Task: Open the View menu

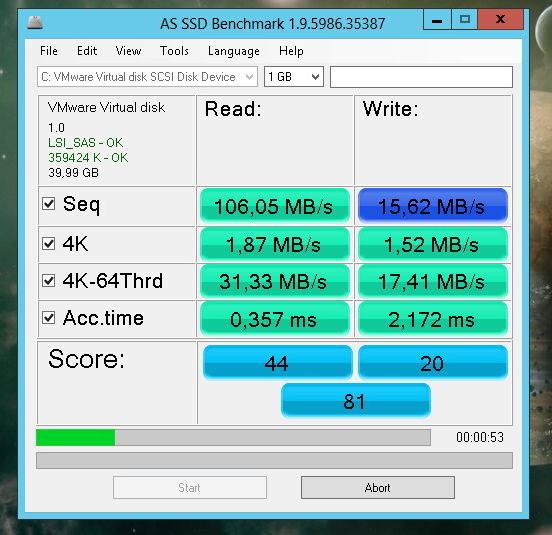Action: [128, 51]
